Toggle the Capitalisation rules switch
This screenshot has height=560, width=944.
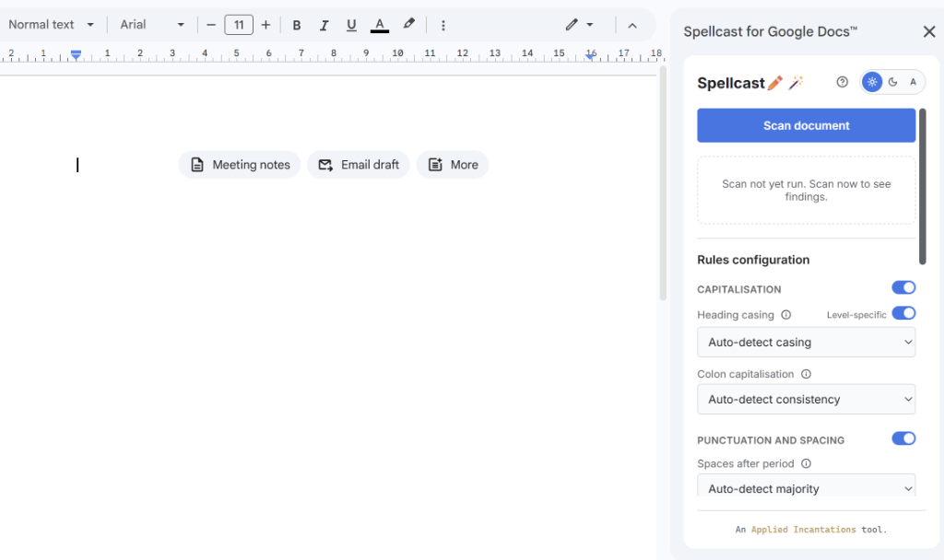[x=903, y=287]
